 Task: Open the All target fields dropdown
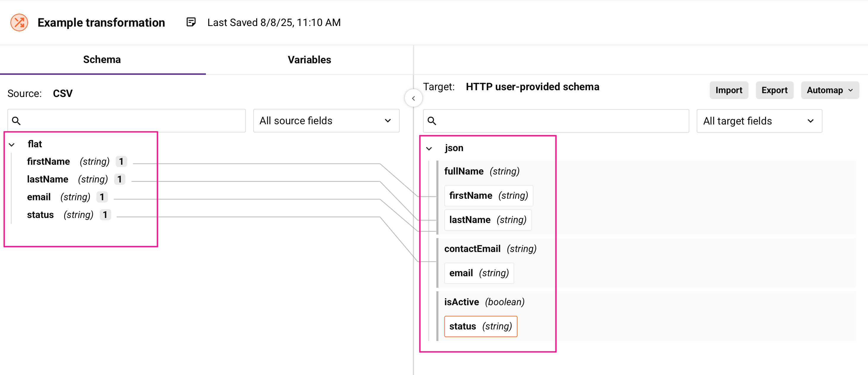coord(759,121)
